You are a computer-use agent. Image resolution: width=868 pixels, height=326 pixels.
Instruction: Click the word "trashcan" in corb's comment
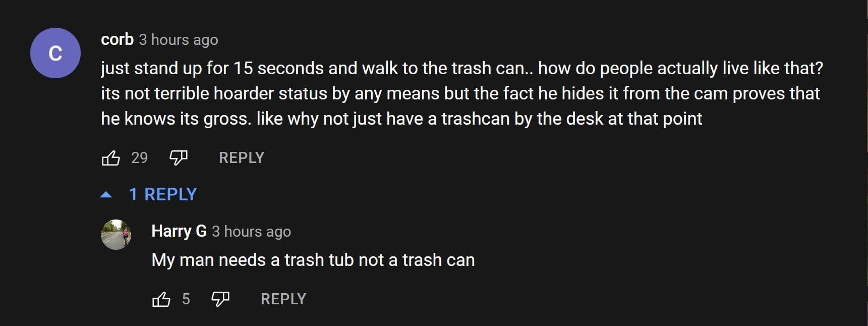point(475,119)
